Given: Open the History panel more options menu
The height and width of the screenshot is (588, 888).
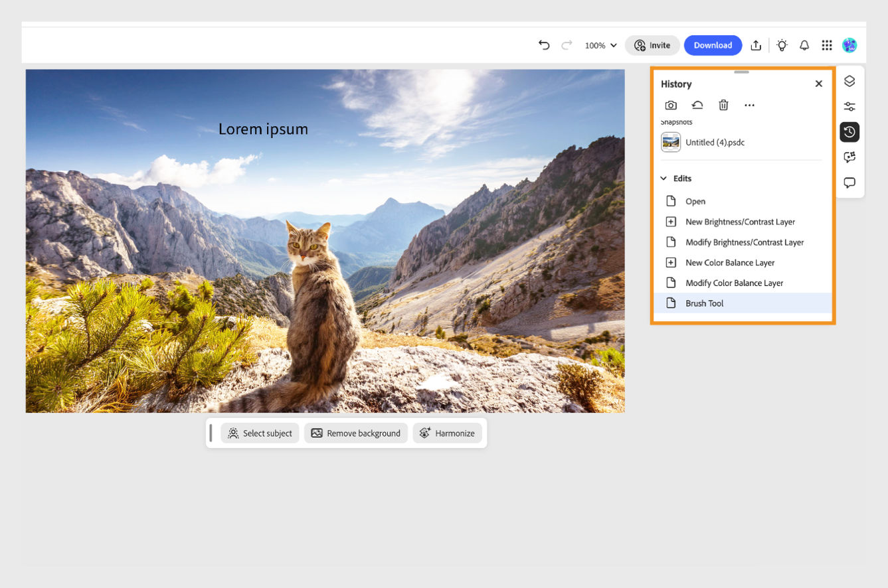Looking at the screenshot, I should click(750, 105).
